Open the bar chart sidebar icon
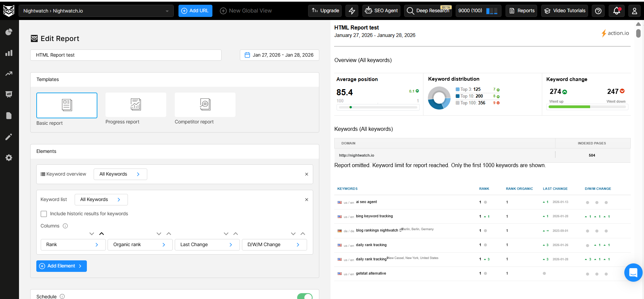 point(9,53)
